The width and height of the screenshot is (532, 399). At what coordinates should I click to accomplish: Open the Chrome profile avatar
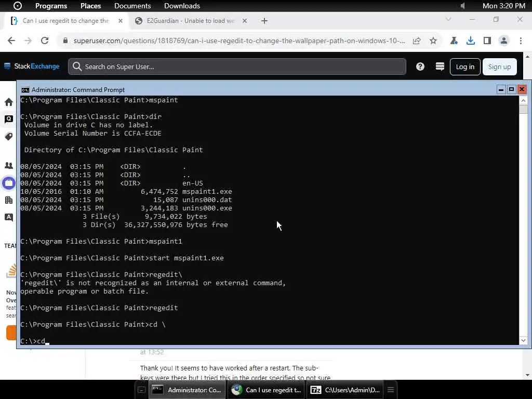(504, 41)
